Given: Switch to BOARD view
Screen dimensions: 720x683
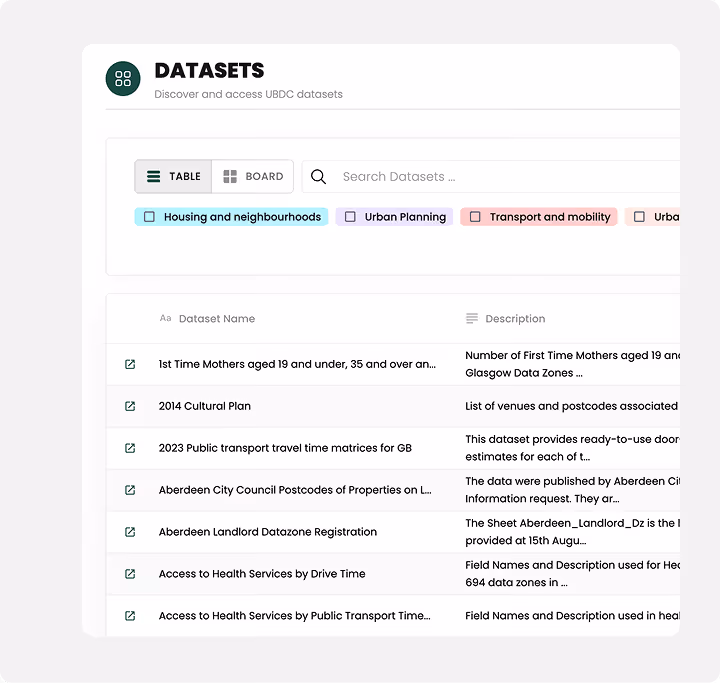Looking at the screenshot, I should [253, 176].
